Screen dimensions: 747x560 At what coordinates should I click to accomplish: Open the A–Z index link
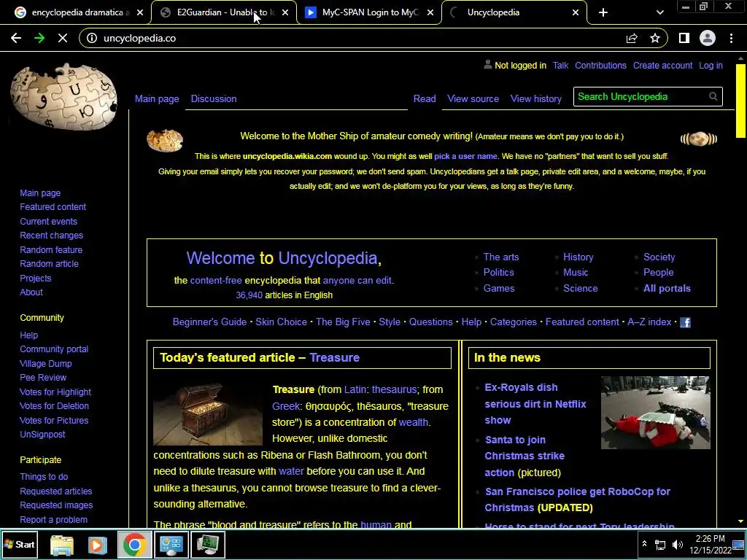click(x=649, y=322)
